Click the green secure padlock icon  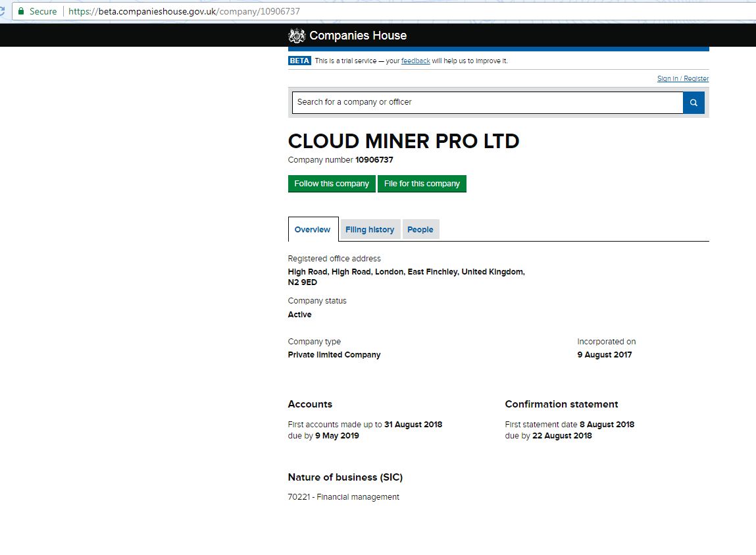click(x=21, y=11)
